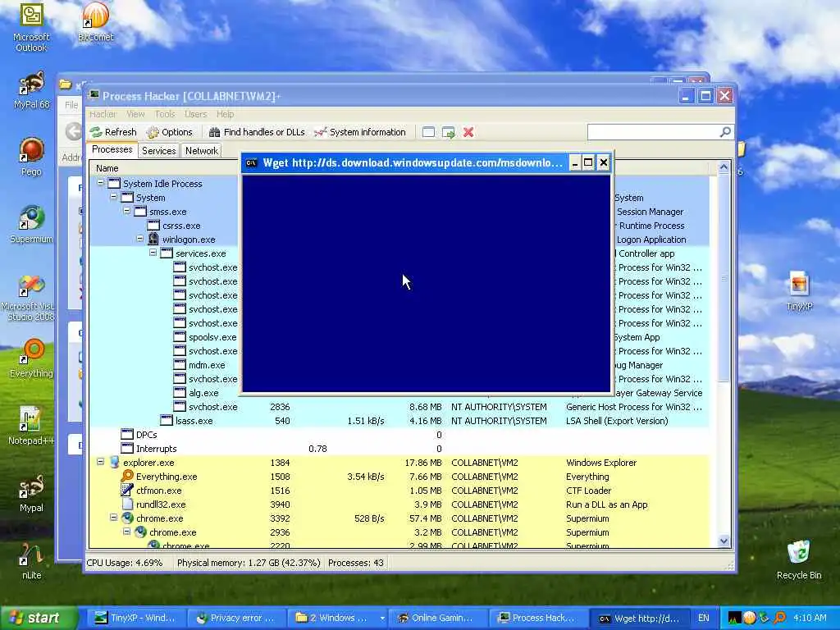Open the Users menu
This screenshot has height=630, width=840.
coord(195,114)
